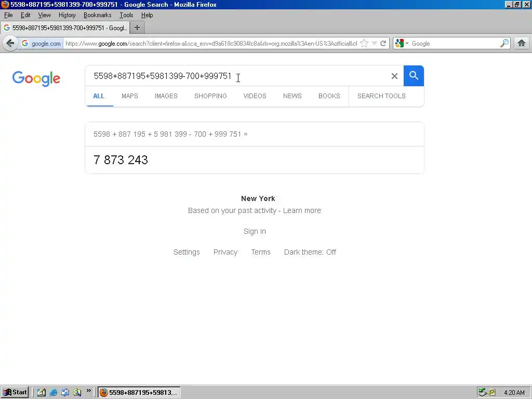Click the Sign in link
This screenshot has width=532, height=399.
click(255, 231)
